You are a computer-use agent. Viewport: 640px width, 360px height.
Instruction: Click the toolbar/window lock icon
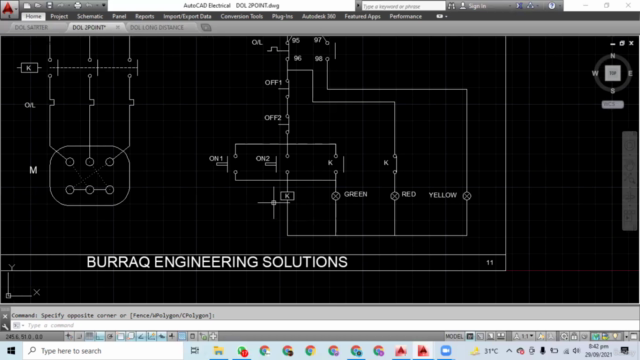574,336
